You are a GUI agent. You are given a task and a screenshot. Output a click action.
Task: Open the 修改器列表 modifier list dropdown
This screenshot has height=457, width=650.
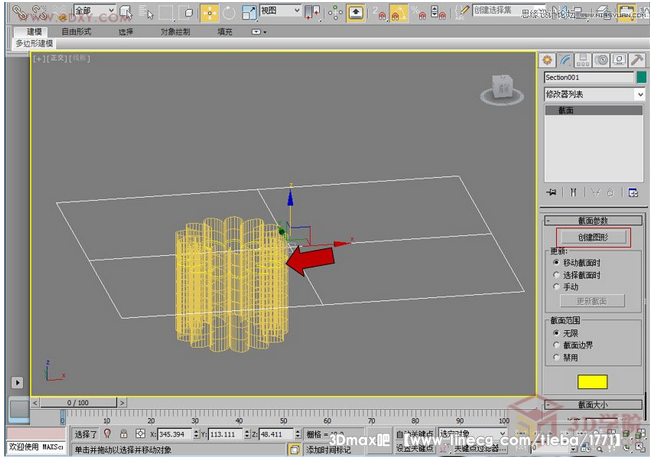click(x=594, y=94)
